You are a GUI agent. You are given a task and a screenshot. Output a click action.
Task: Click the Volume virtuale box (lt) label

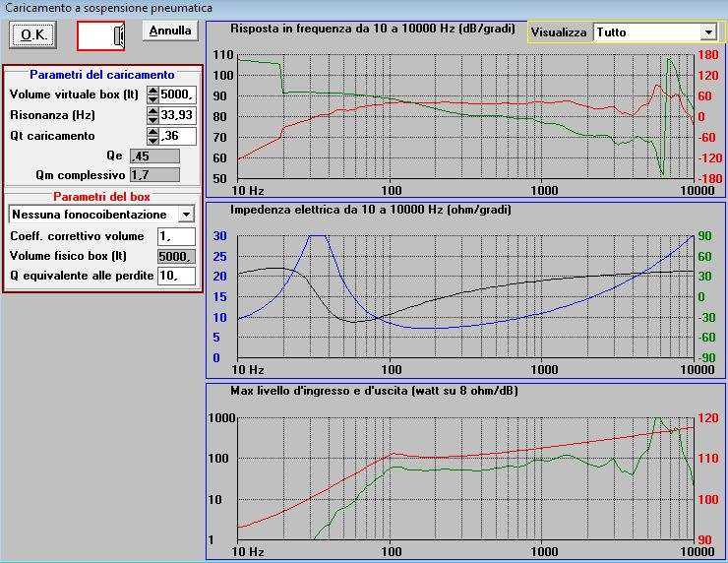[75, 94]
